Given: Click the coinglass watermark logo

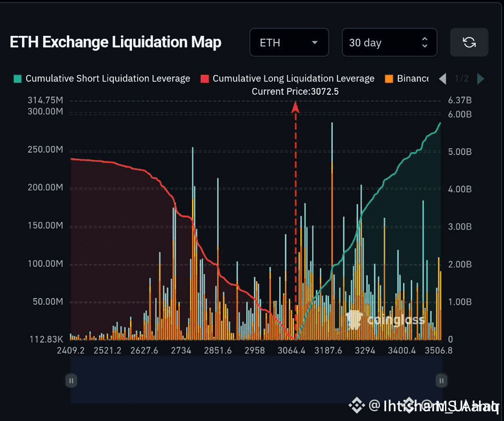Looking at the screenshot, I should (385, 319).
